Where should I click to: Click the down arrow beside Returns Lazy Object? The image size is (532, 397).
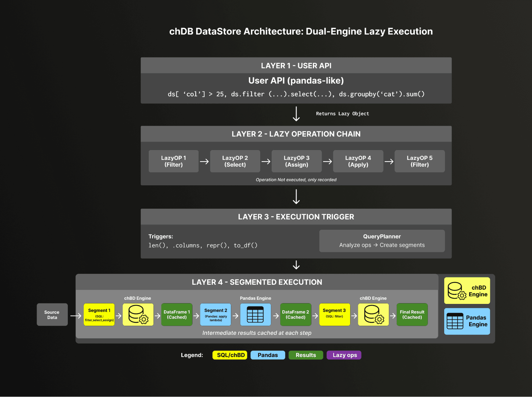(x=296, y=114)
